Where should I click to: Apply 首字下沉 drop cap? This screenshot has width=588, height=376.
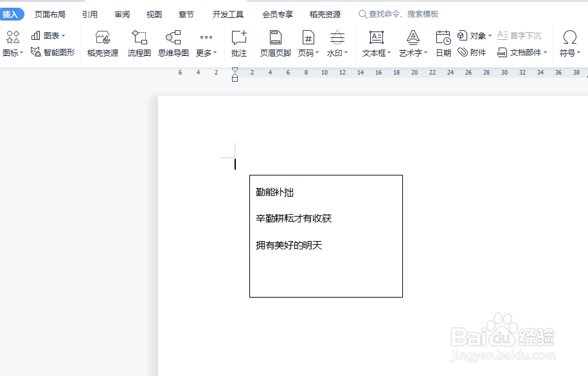pyautogui.click(x=519, y=35)
